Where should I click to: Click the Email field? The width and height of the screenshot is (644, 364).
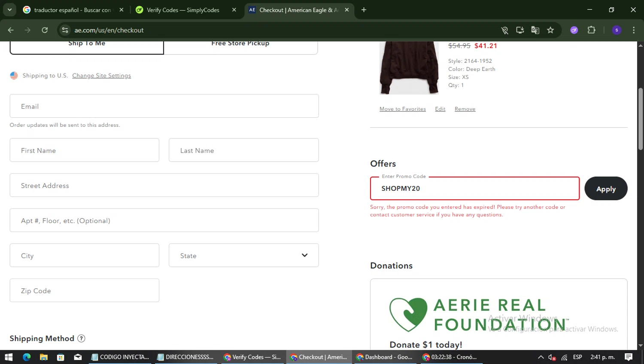164,106
